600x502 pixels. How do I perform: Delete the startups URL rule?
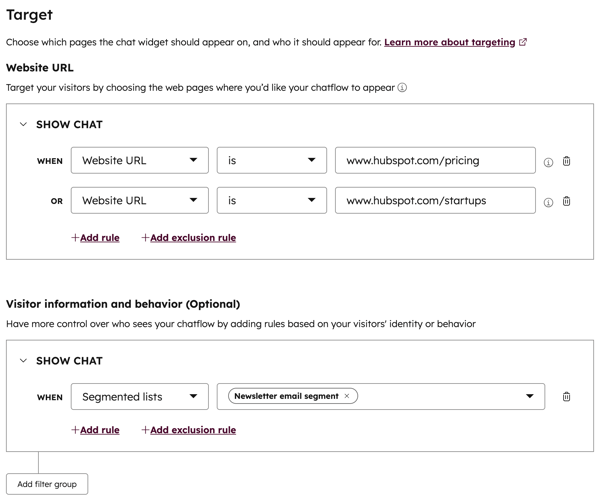point(567,201)
